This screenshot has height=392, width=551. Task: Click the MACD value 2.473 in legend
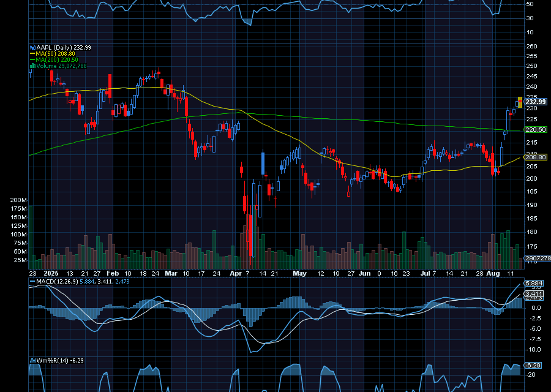click(x=121, y=282)
